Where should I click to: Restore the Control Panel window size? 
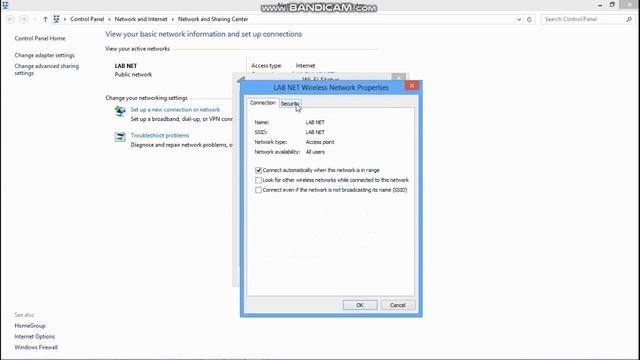[x=612, y=4]
